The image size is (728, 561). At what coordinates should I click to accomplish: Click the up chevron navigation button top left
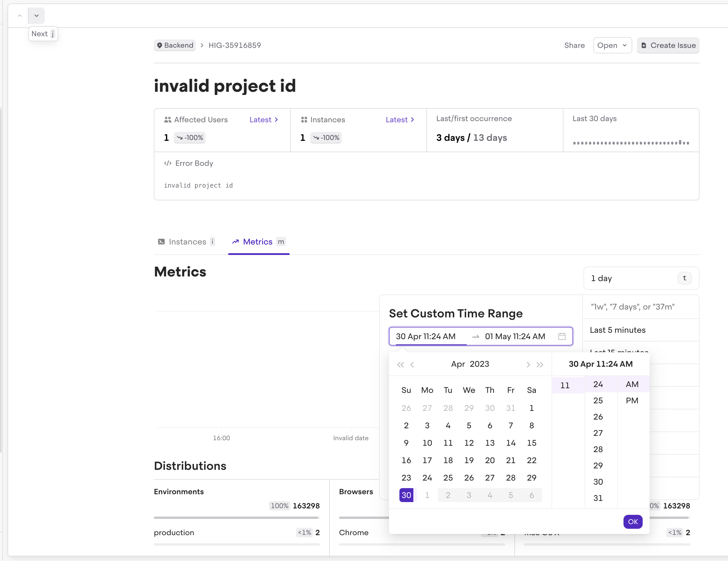click(x=19, y=15)
